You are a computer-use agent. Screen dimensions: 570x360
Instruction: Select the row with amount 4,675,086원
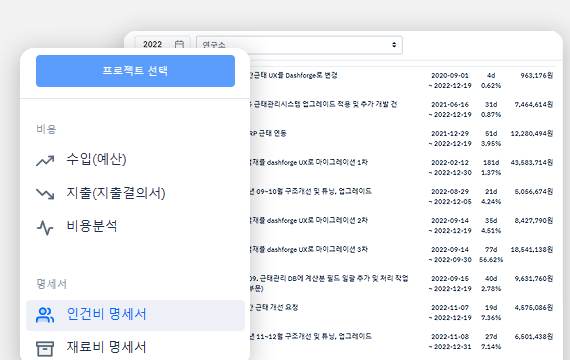(402, 313)
